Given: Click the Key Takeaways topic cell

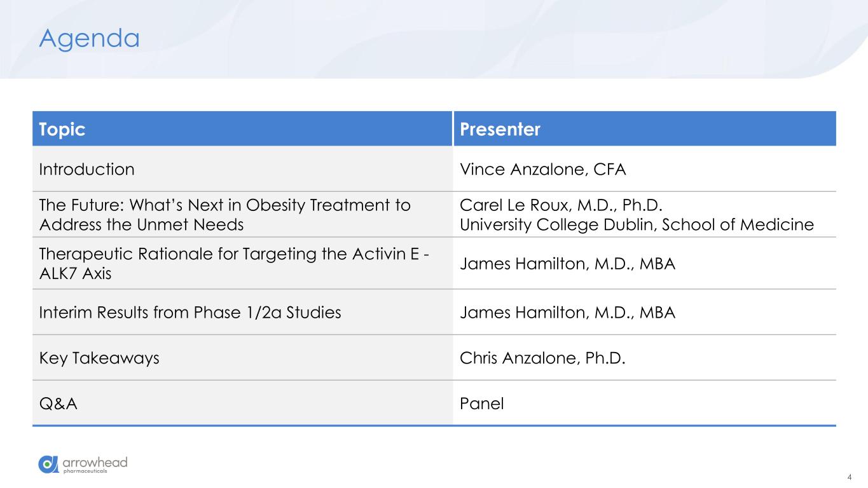Looking at the screenshot, I should pyautogui.click(x=99, y=358).
